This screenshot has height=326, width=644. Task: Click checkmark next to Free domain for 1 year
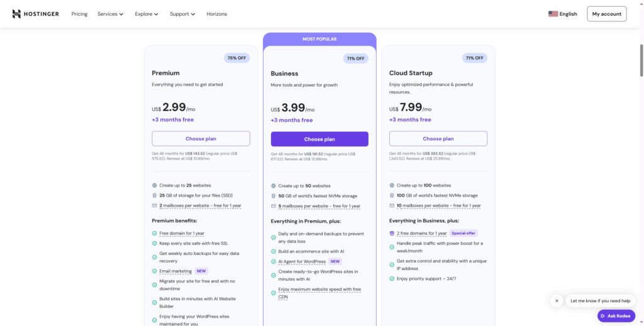point(154,233)
